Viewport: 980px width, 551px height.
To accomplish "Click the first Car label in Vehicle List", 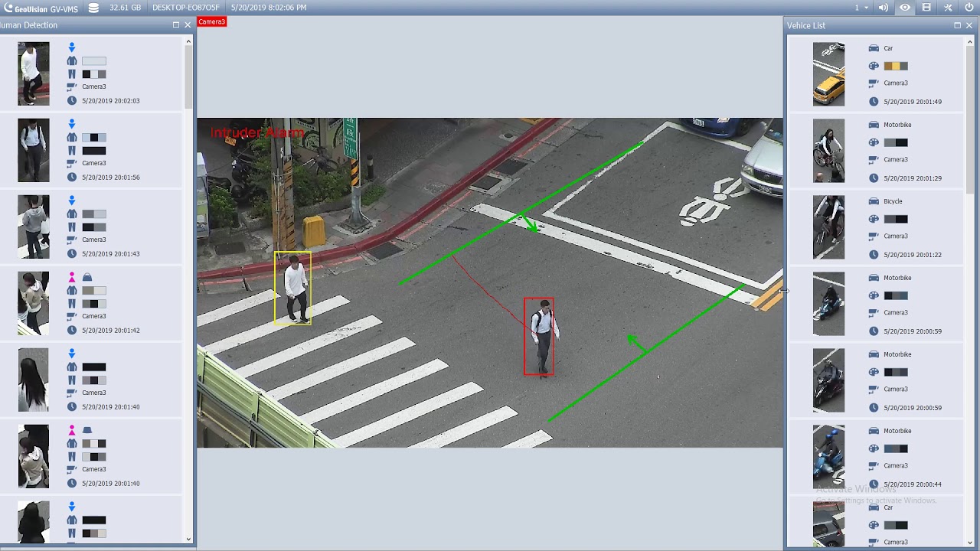I will point(888,48).
